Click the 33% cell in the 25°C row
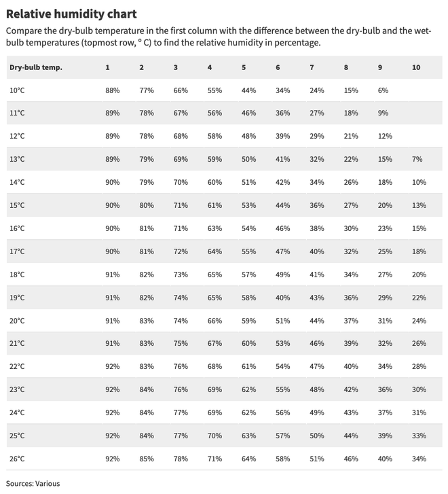 419,436
